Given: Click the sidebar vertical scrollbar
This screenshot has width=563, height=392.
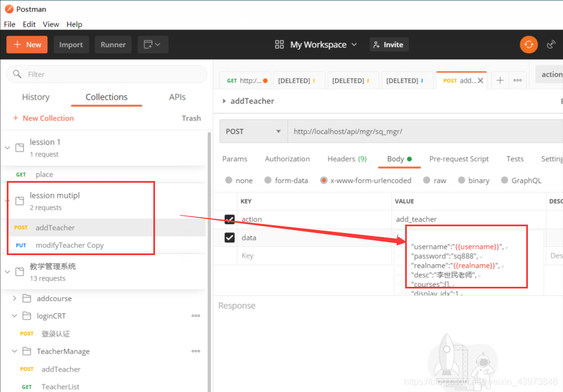Looking at the screenshot, I should click(209, 262).
